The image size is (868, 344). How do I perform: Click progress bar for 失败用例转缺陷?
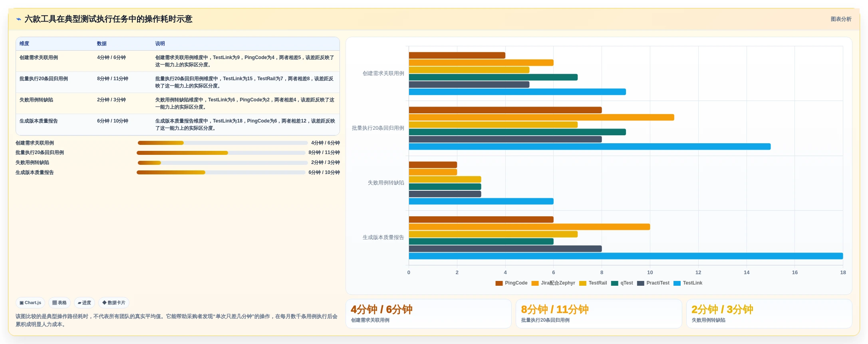tap(223, 163)
